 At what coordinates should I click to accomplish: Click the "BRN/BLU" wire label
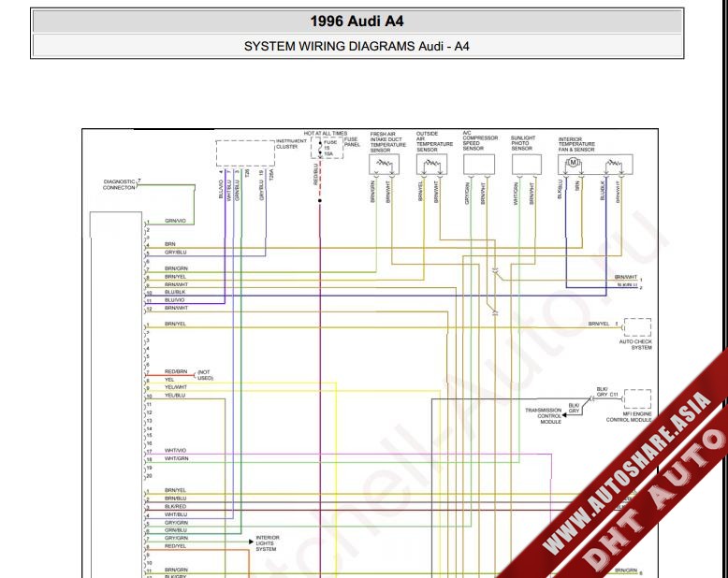click(176, 499)
